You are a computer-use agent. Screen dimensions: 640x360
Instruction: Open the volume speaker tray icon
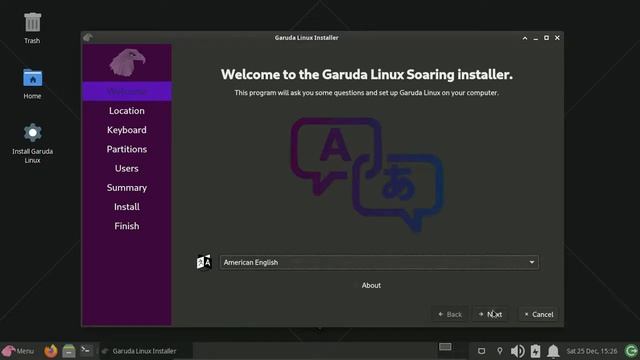(x=518, y=351)
